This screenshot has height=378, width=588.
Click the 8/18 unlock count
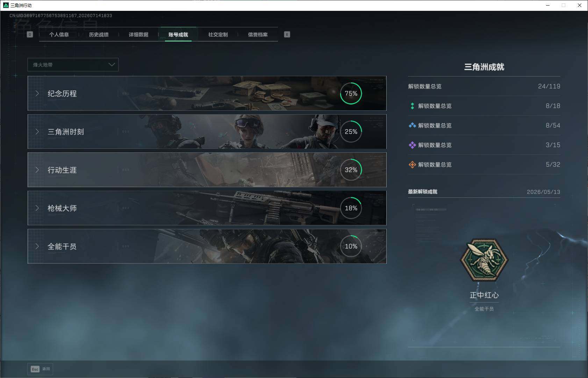coord(553,106)
